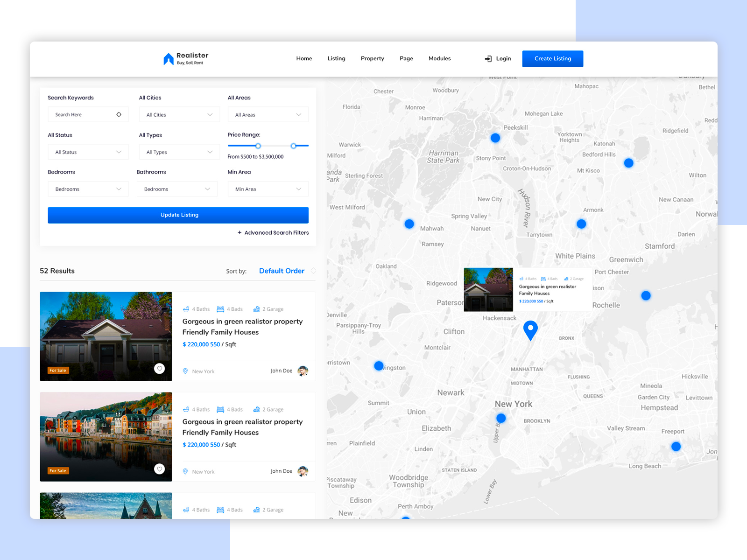Toggle the heart on the second listing
747x560 pixels.
tap(160, 469)
